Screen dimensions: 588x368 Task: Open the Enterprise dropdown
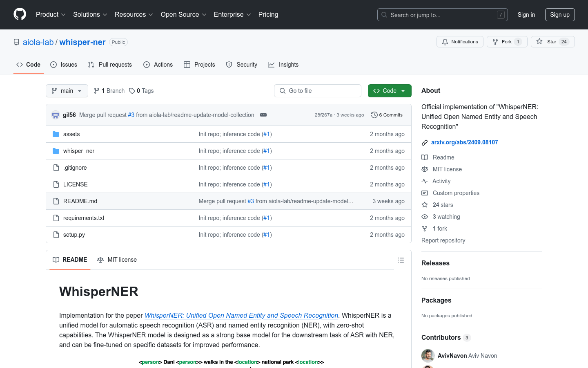(x=232, y=15)
